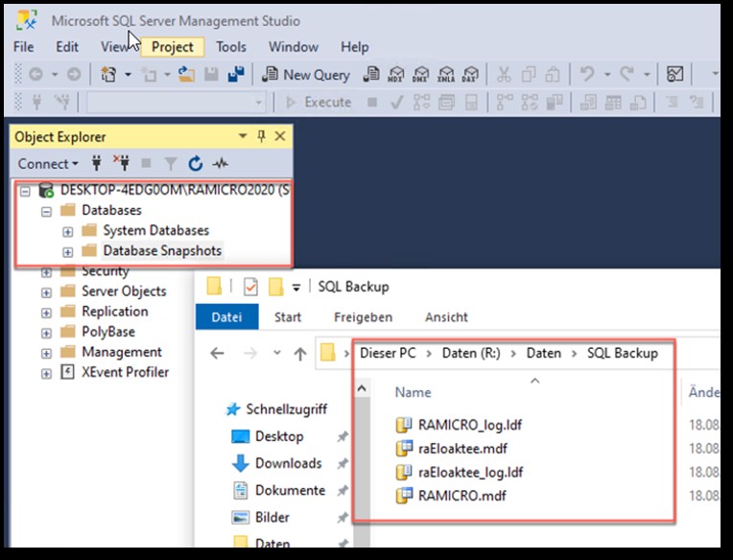Click the Copy toolbar icon
The height and width of the screenshot is (560, 733).
(529, 74)
